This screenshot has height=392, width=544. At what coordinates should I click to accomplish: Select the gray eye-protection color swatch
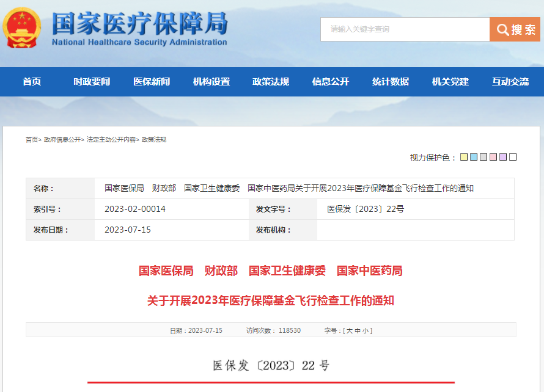click(x=483, y=157)
